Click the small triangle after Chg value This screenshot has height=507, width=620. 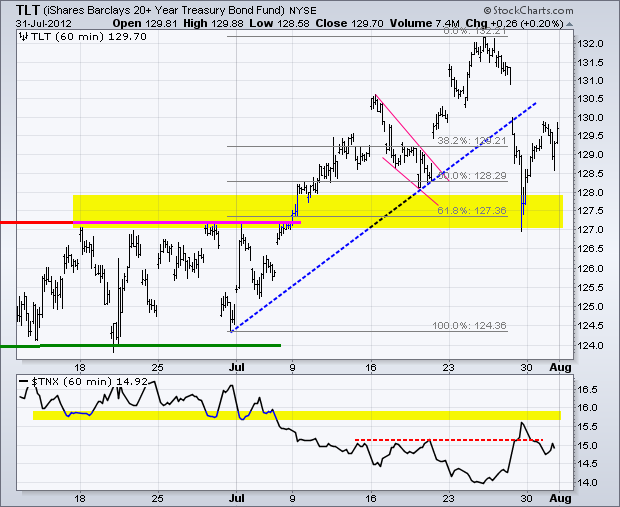pos(569,24)
